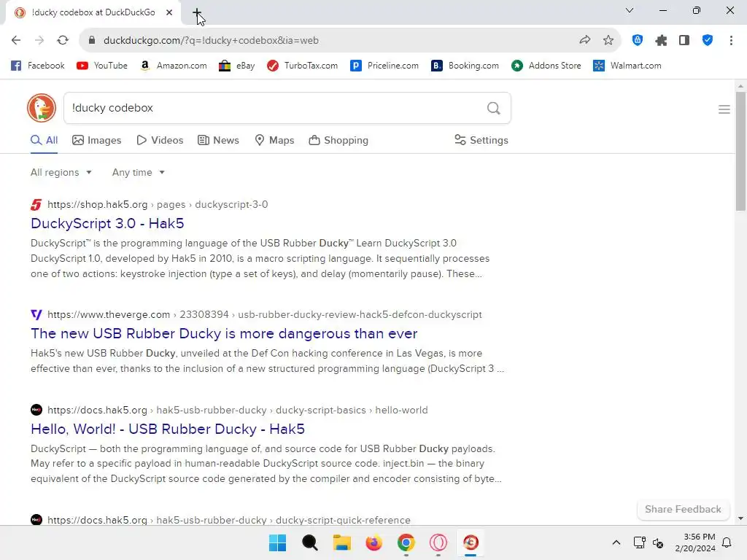The height and width of the screenshot is (560, 747).
Task: Open Hello, World! - USB Rubber Ducky result
Action: coord(168,429)
